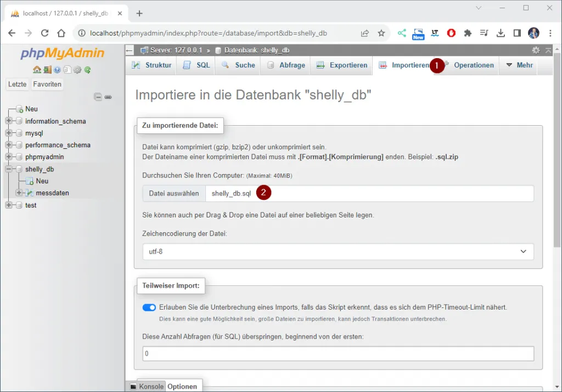The height and width of the screenshot is (392, 562).
Task: Click the Favoriten button in sidebar
Action: pos(47,84)
